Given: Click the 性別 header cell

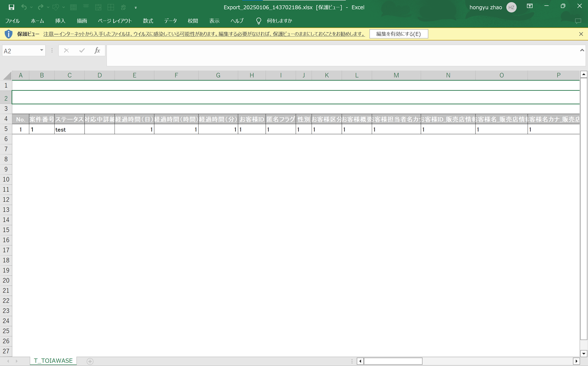Looking at the screenshot, I should pos(304,119).
